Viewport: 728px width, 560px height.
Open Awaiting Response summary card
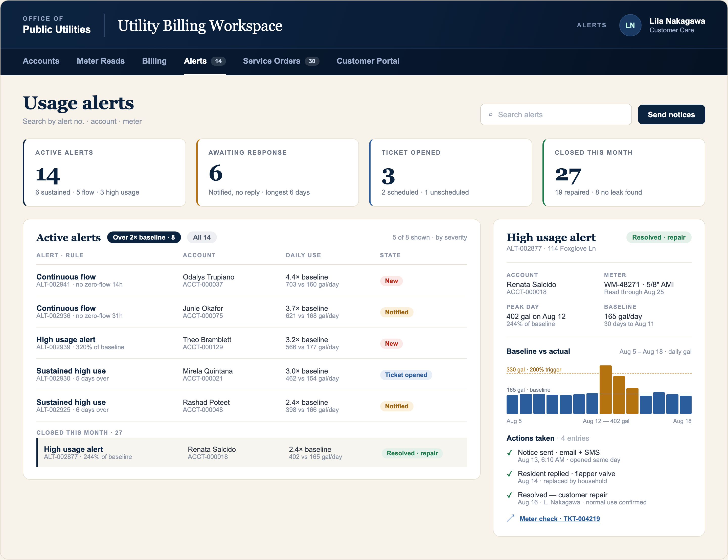tap(277, 173)
